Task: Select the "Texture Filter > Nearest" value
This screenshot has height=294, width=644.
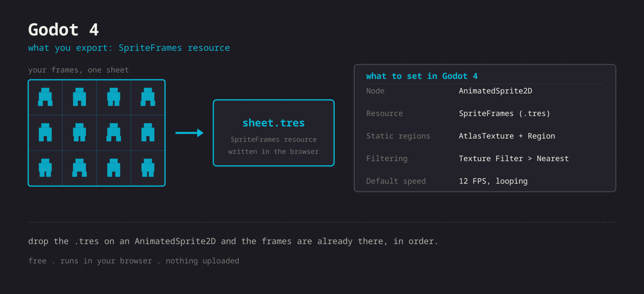Action: tap(514, 159)
